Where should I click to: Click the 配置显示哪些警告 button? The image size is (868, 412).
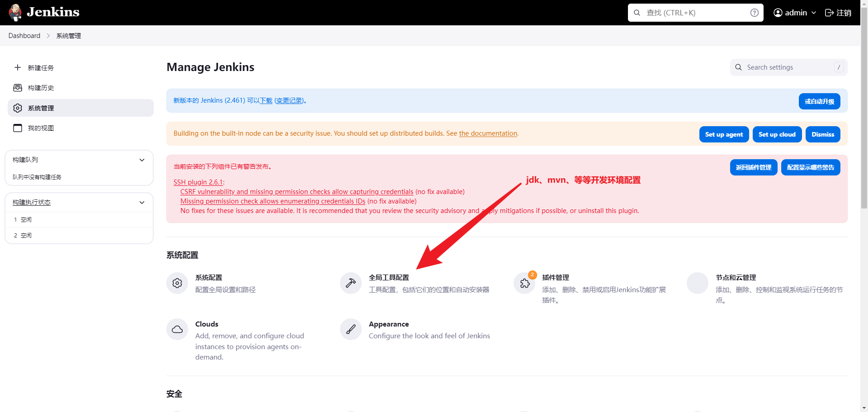(x=811, y=167)
